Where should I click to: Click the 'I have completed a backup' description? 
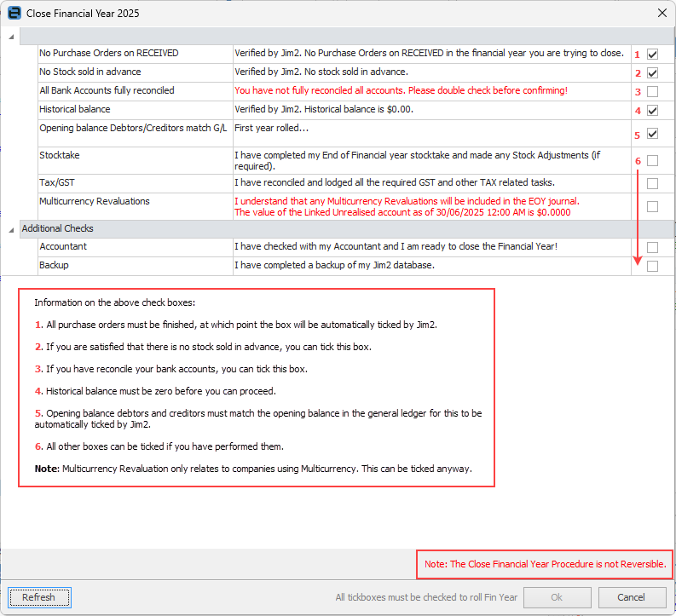[x=334, y=265]
